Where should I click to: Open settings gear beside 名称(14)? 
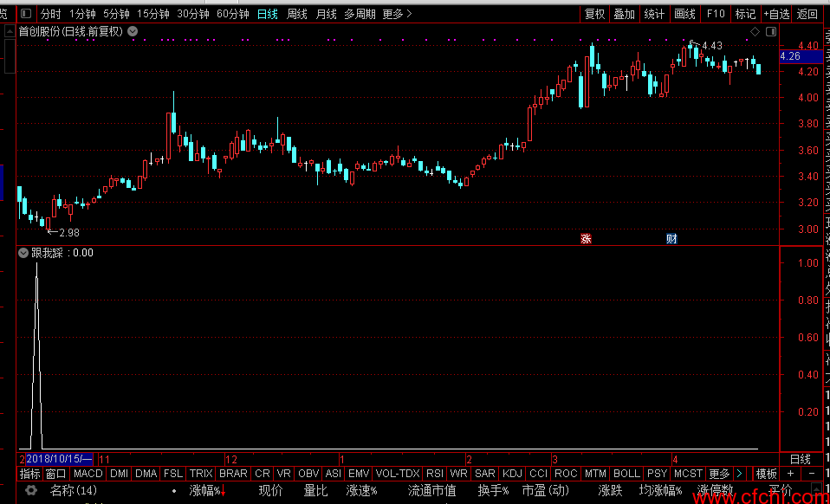pyautogui.click(x=30, y=491)
